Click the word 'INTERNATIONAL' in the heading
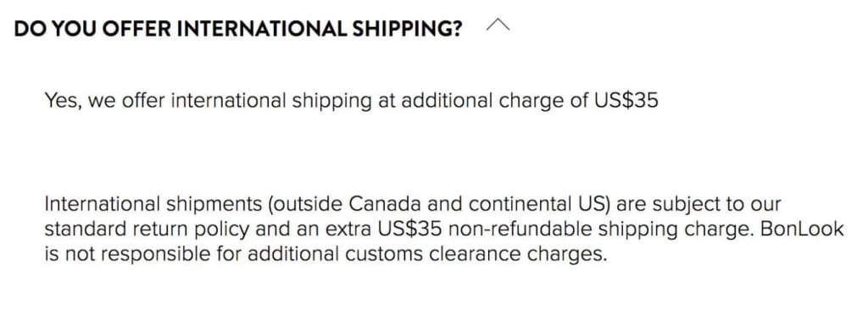 (262, 29)
